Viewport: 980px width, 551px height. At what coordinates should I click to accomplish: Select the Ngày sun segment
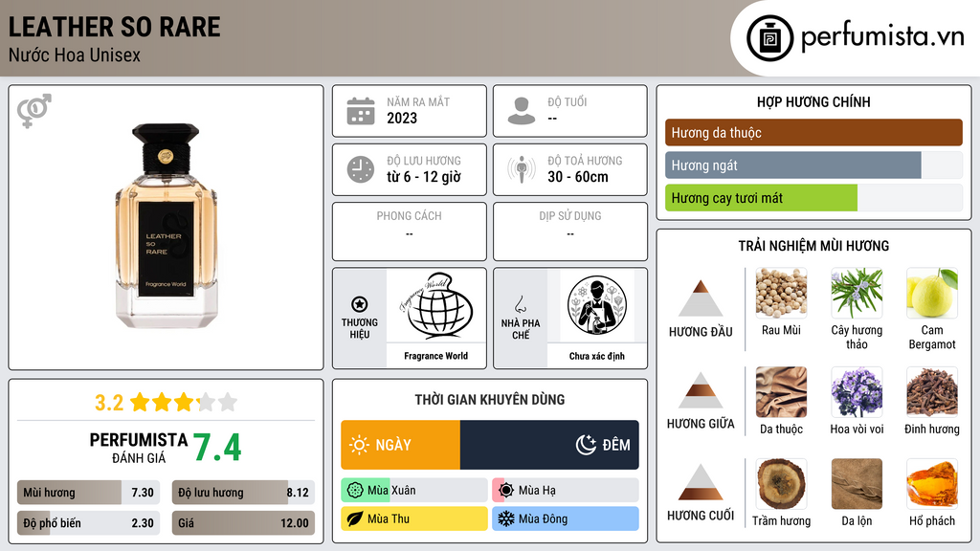[401, 445]
